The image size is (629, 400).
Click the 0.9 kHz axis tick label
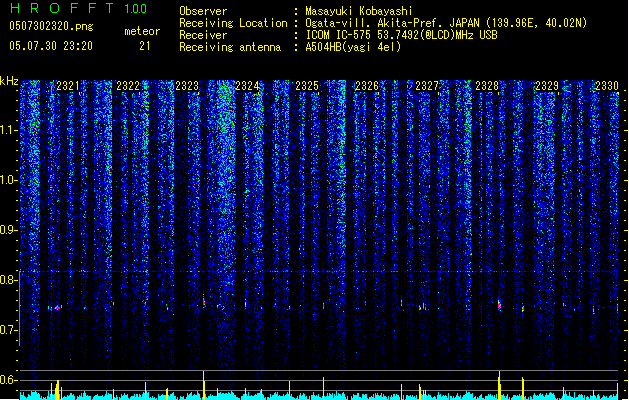pyautogui.click(x=9, y=230)
